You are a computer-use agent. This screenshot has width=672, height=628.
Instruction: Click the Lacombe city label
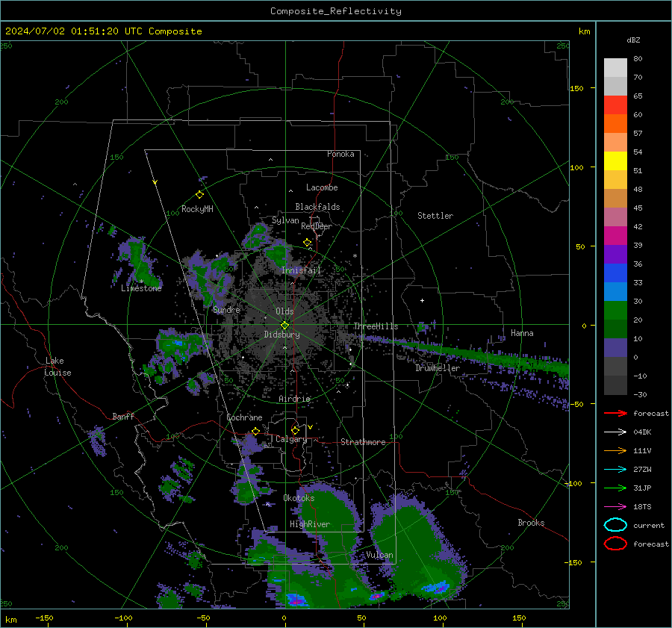coord(322,187)
